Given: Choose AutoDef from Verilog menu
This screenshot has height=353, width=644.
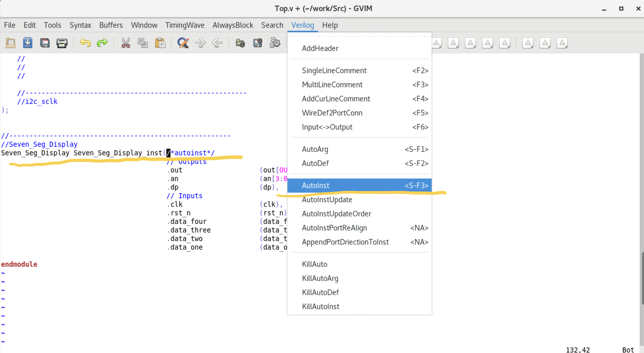Looking at the screenshot, I should point(360,163).
